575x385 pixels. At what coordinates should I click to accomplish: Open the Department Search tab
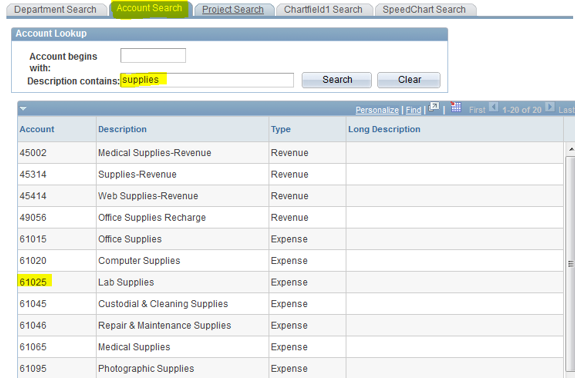coord(55,10)
